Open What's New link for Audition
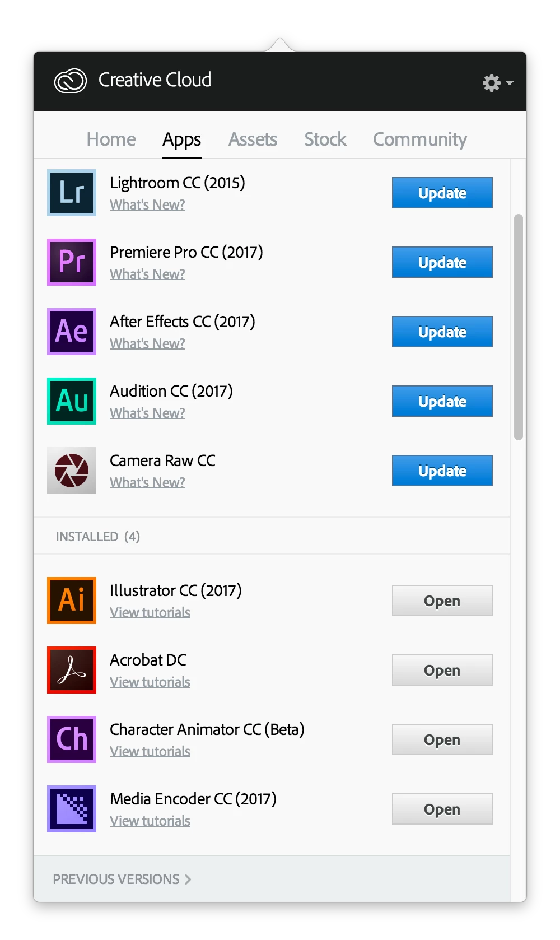The height and width of the screenshot is (940, 560). tap(147, 413)
